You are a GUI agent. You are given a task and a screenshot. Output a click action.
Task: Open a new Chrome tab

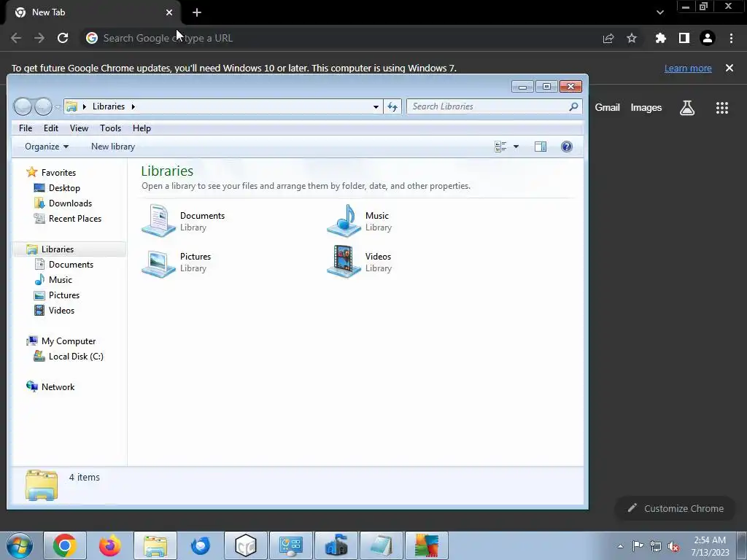coord(197,12)
